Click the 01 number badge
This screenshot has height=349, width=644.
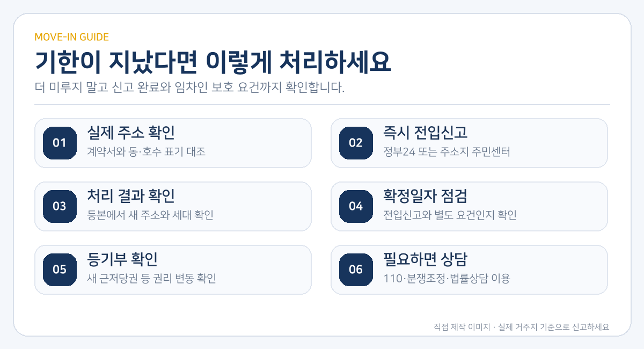[x=60, y=143]
